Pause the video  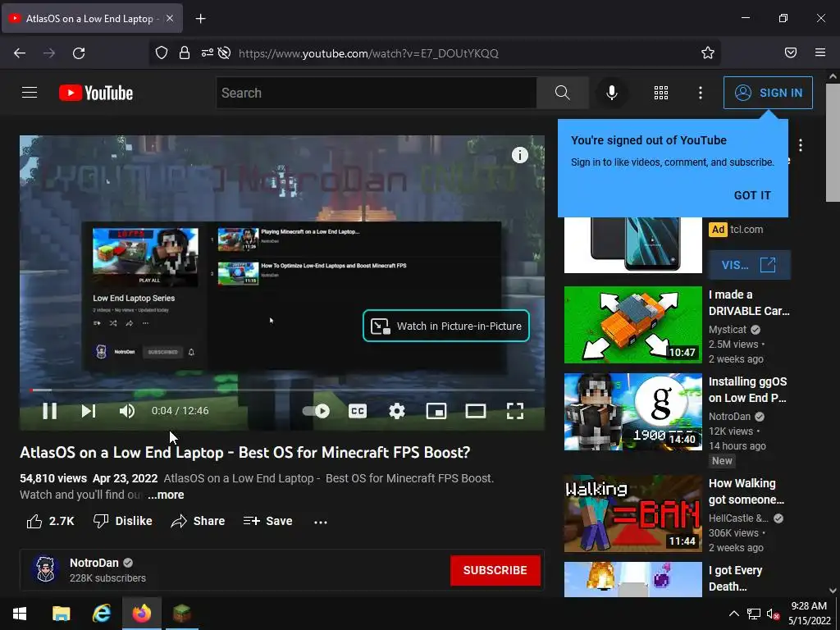50,411
